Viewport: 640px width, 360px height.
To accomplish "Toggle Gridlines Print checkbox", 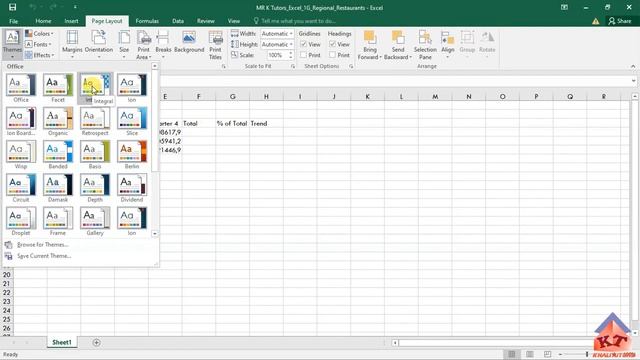I will click(x=303, y=55).
